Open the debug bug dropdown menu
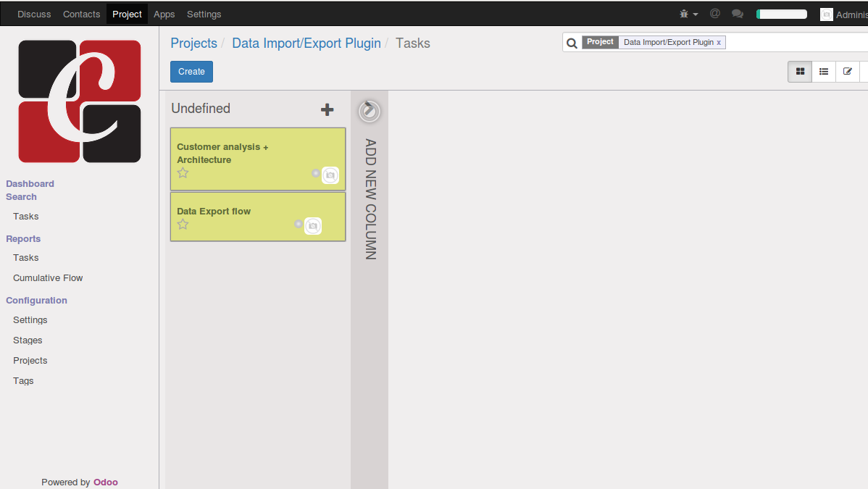Viewport: 868px width, 489px height. tap(688, 14)
